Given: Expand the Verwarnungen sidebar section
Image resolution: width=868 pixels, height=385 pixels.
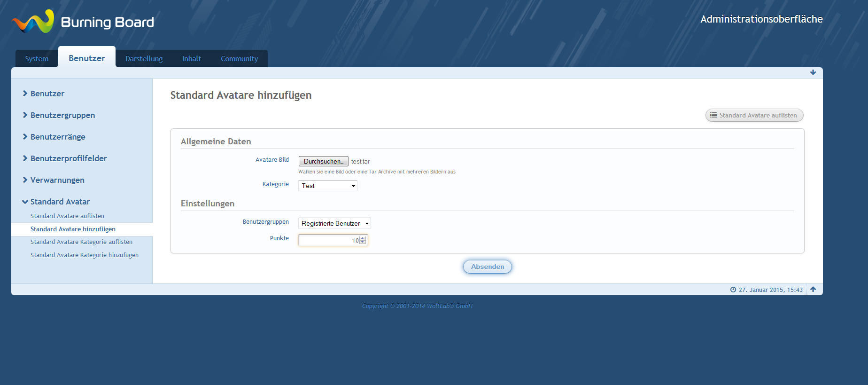Looking at the screenshot, I should pos(57,180).
